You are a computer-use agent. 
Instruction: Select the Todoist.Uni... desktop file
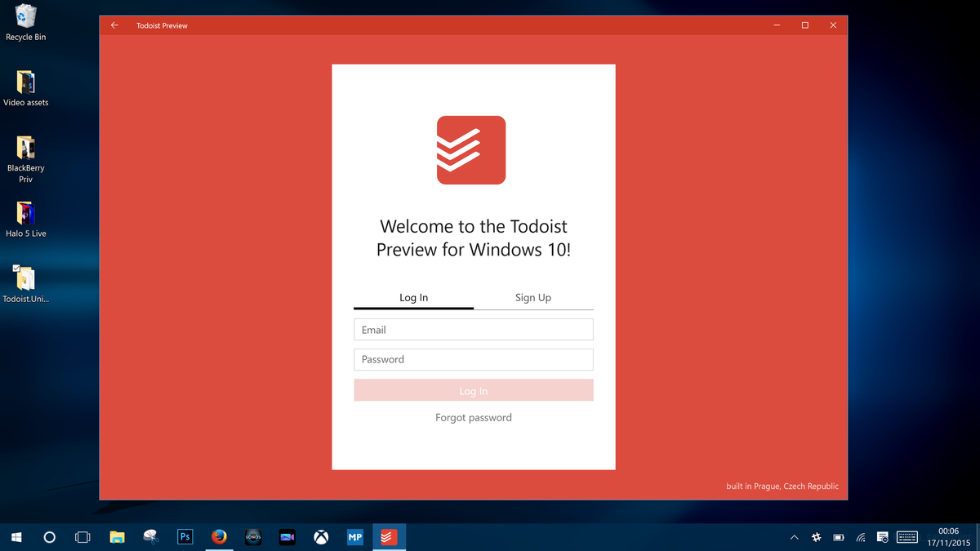(x=26, y=284)
